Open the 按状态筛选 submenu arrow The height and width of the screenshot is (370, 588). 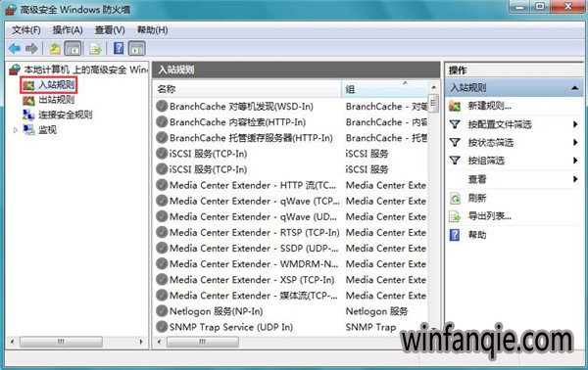click(575, 142)
